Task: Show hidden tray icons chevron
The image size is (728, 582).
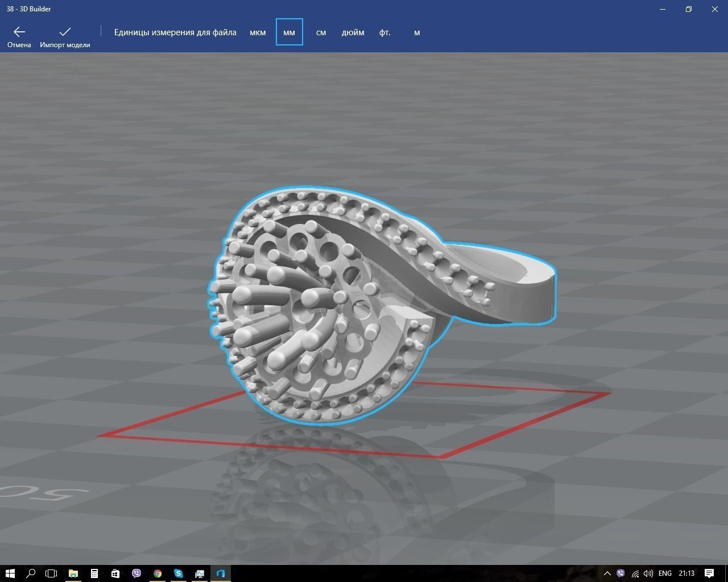Action: pyautogui.click(x=607, y=573)
